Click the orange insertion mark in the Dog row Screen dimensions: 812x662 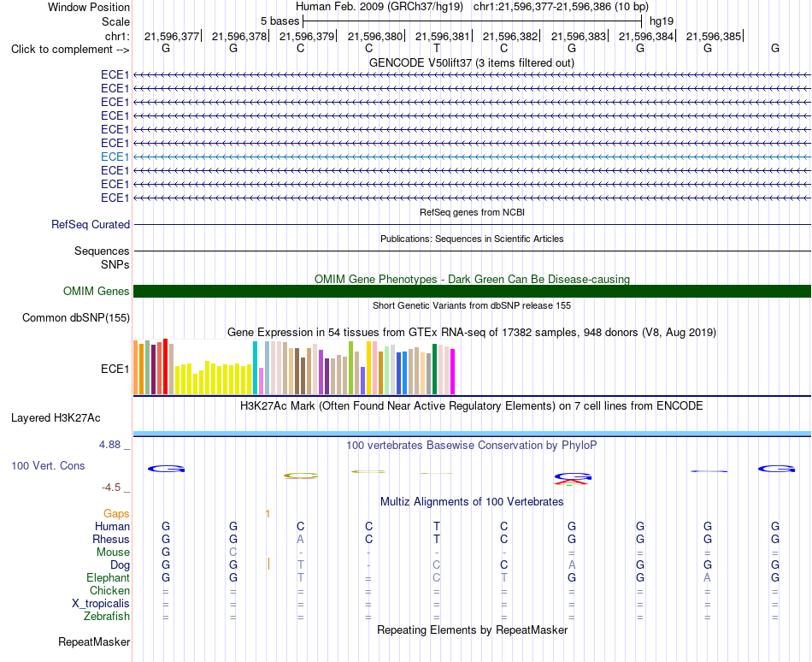268,564
